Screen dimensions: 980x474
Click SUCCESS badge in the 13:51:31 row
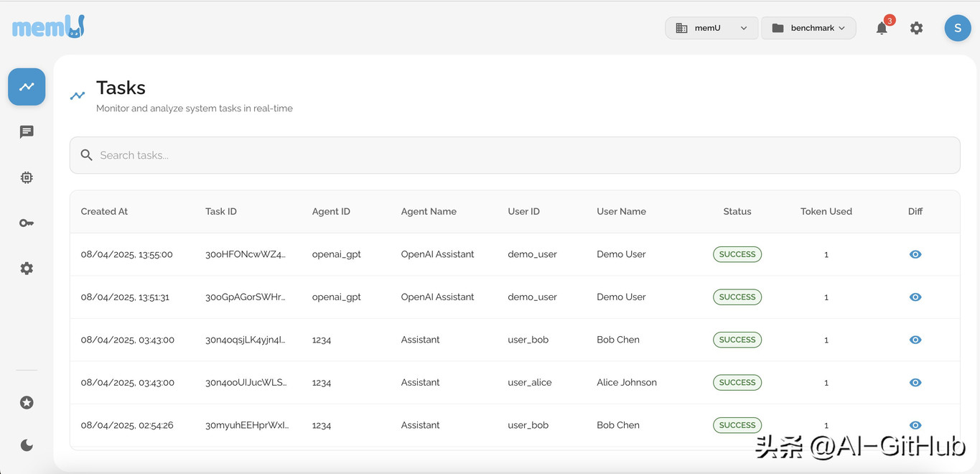click(737, 297)
